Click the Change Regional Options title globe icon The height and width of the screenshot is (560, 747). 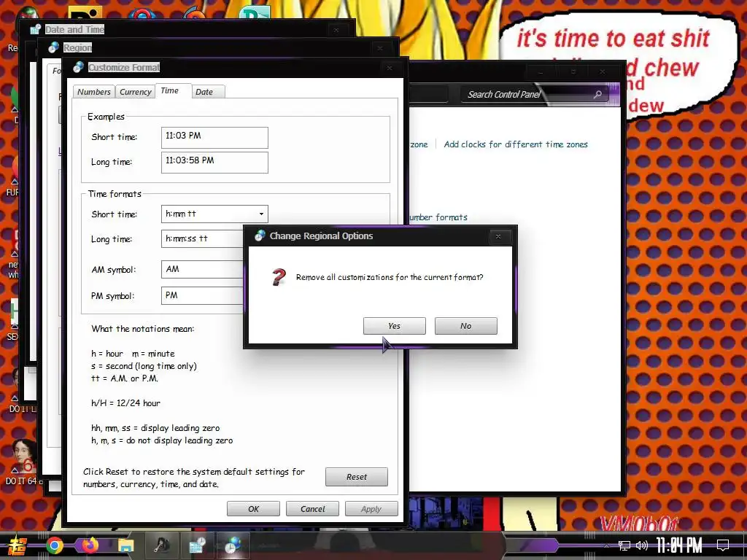(259, 236)
